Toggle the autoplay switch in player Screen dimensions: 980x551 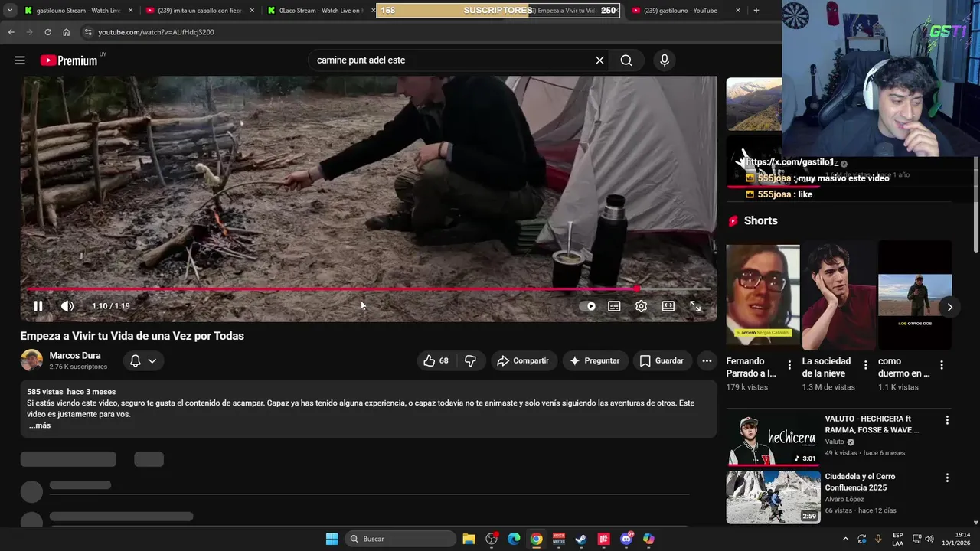click(590, 306)
